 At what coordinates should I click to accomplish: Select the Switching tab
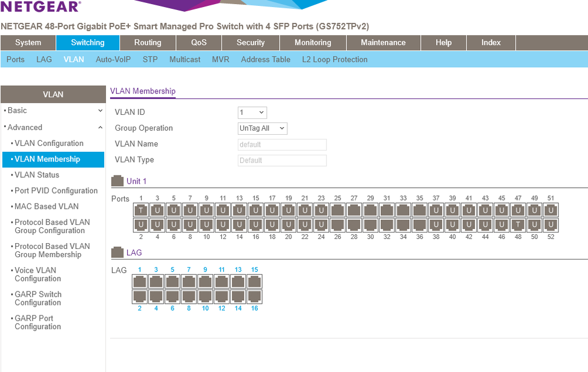(88, 43)
